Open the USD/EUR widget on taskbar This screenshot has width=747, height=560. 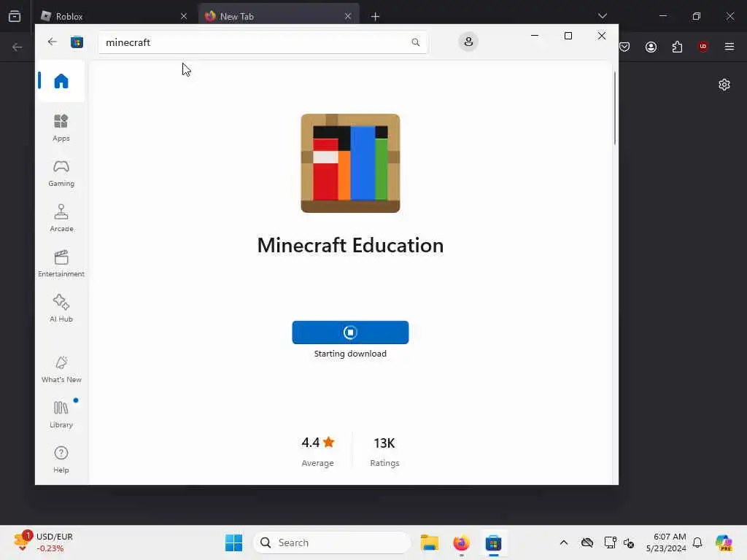tap(44, 542)
